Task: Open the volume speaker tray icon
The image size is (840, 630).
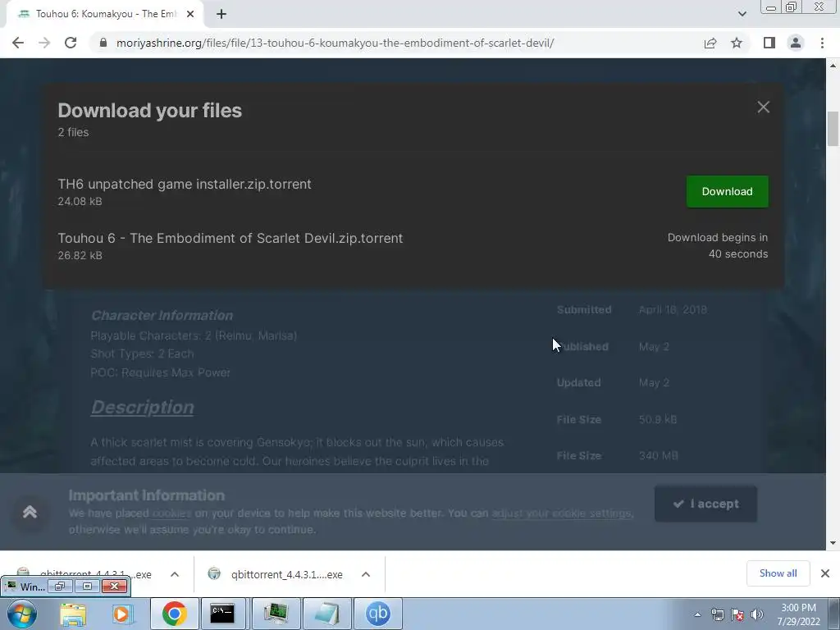Action: tap(756, 614)
